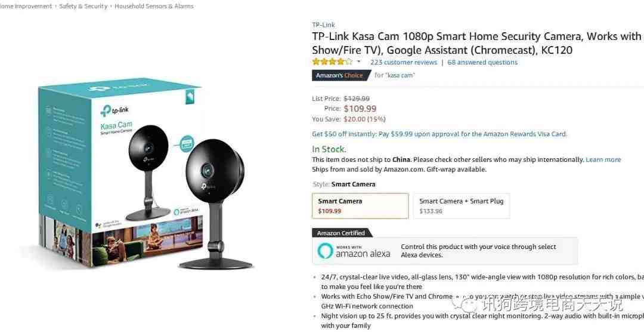This screenshot has height=332, width=644.
Task: Click the Amazon Alexa logo icon
Action: [x=325, y=251]
